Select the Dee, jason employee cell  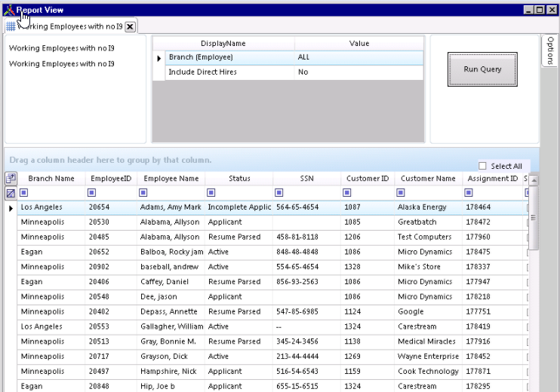(x=171, y=297)
